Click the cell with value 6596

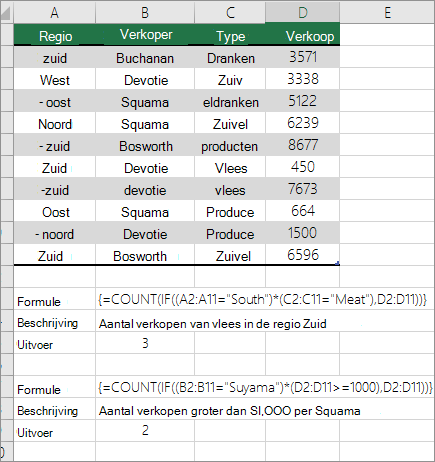[303, 255]
